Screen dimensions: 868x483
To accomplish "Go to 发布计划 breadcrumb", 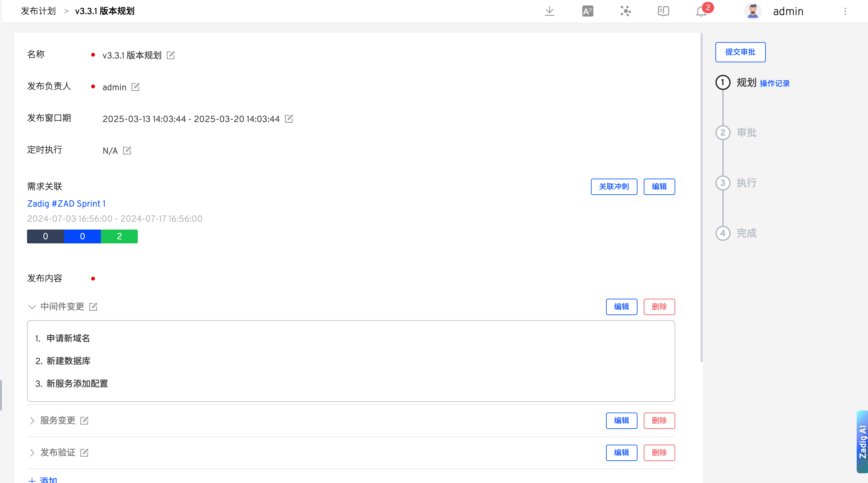I will [38, 11].
